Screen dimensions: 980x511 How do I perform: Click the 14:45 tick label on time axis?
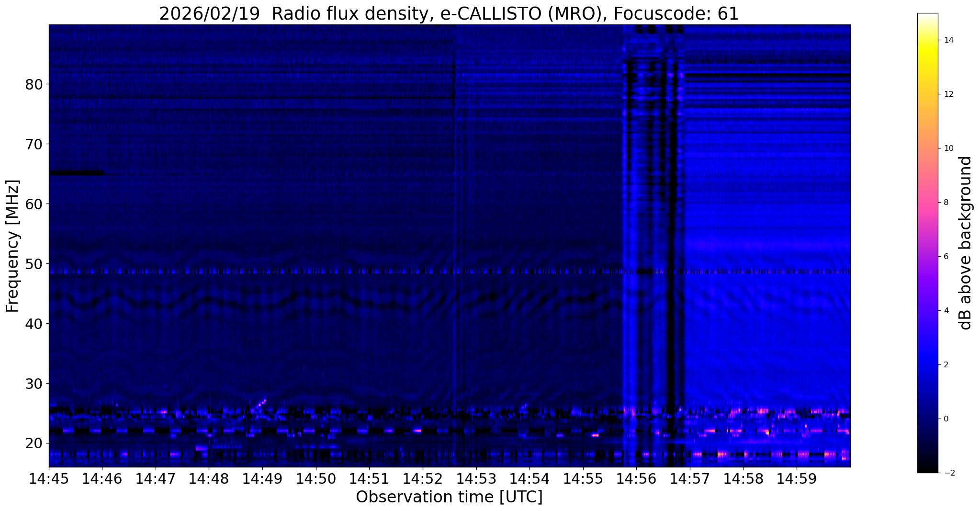click(48, 478)
